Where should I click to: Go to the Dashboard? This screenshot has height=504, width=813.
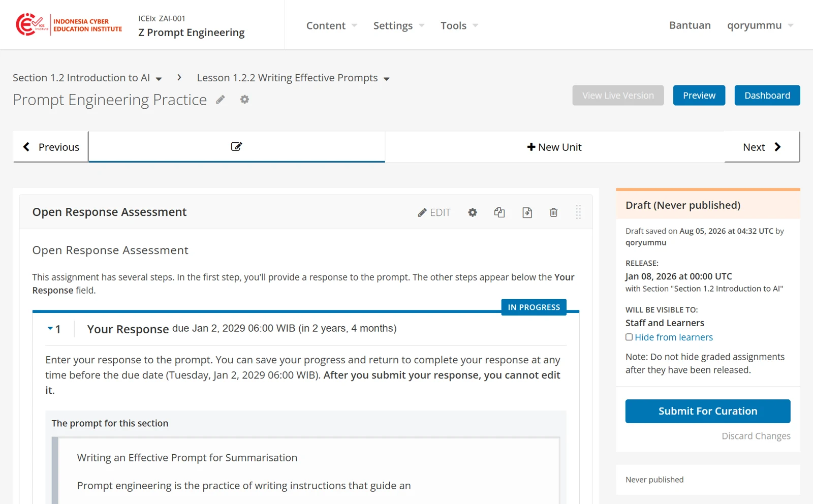(x=767, y=96)
